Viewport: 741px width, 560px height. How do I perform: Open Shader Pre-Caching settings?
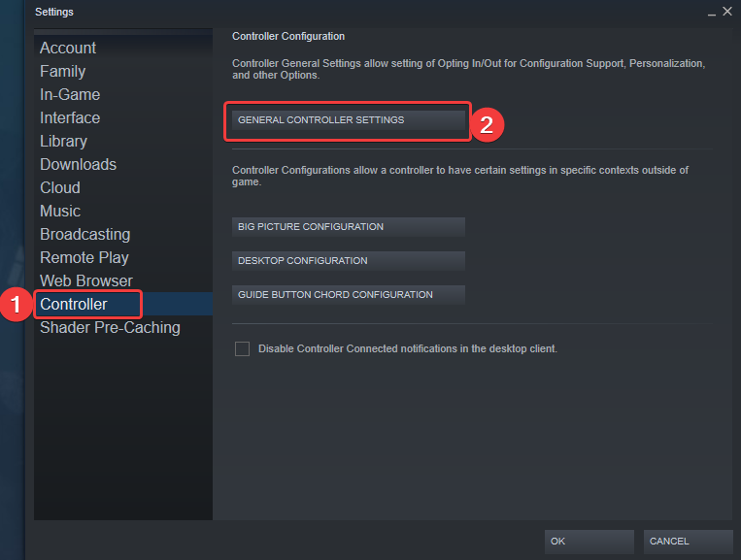(110, 327)
